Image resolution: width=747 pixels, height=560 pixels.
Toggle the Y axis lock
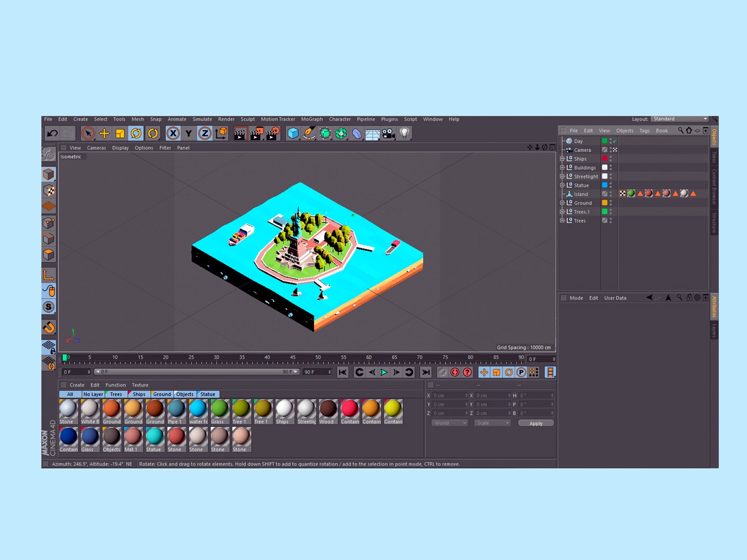click(x=189, y=134)
